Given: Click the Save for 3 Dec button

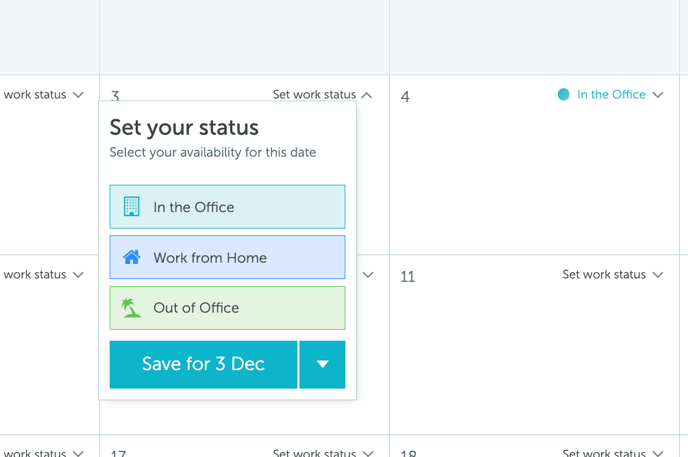Looking at the screenshot, I should click(203, 364).
